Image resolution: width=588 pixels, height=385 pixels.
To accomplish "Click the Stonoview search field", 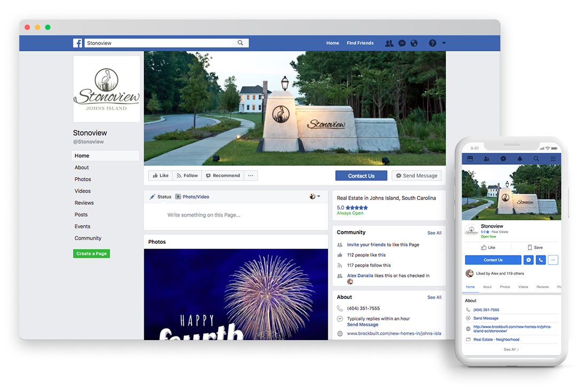I will [x=166, y=43].
